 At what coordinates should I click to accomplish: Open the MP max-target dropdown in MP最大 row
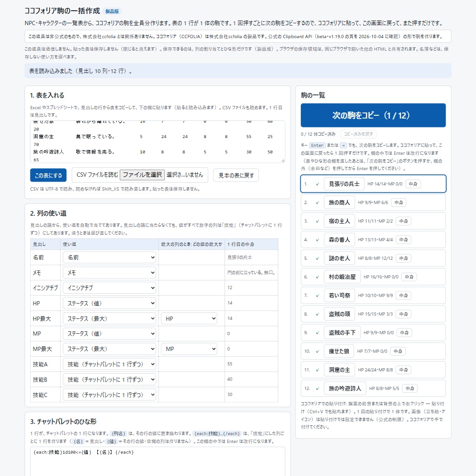pyautogui.click(x=189, y=349)
